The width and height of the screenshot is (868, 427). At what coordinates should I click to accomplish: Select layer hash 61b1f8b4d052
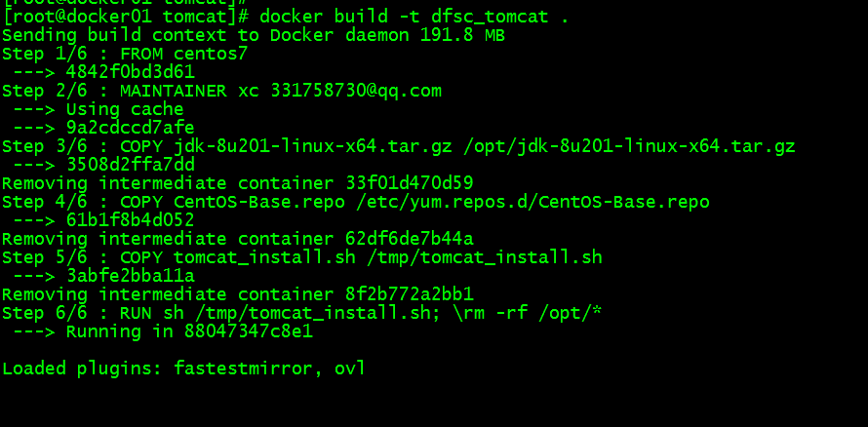tap(130, 220)
